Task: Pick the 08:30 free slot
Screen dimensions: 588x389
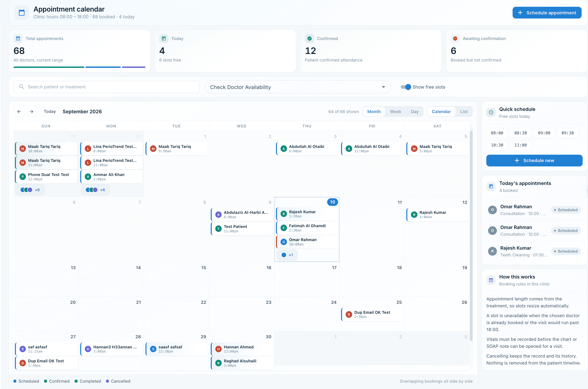Action: [x=520, y=133]
